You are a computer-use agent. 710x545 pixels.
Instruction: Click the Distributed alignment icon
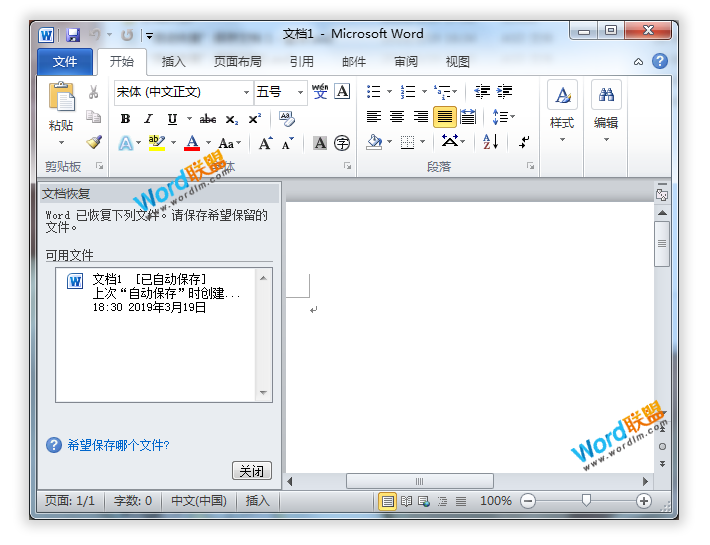click(468, 117)
